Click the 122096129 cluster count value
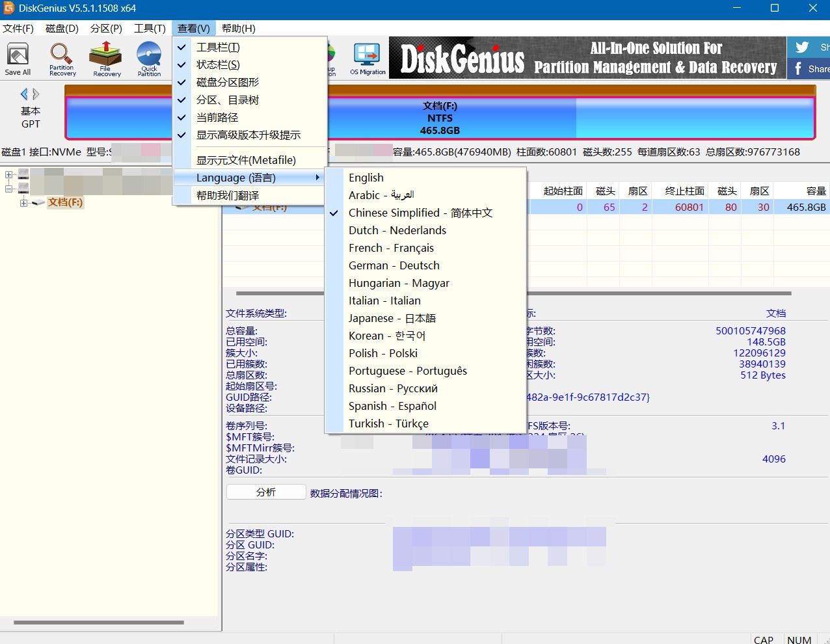The width and height of the screenshot is (830, 644). pyautogui.click(x=760, y=353)
